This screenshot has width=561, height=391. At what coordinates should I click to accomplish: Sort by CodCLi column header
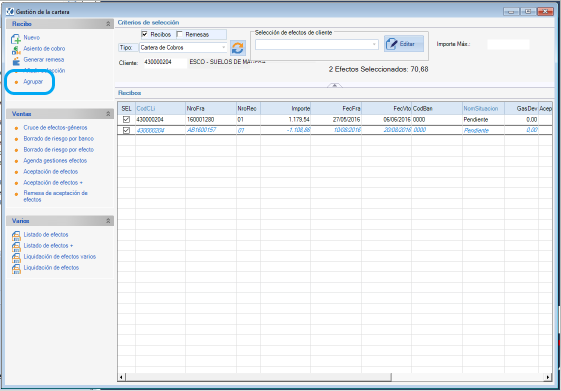point(160,108)
